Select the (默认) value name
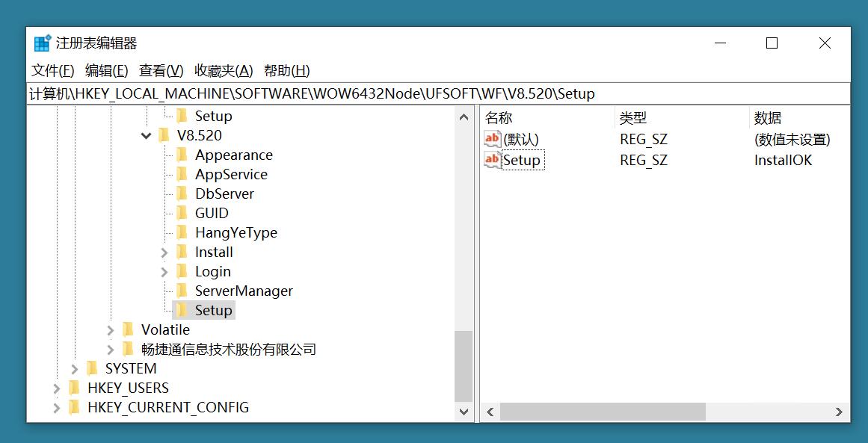The image size is (868, 443). 520,139
